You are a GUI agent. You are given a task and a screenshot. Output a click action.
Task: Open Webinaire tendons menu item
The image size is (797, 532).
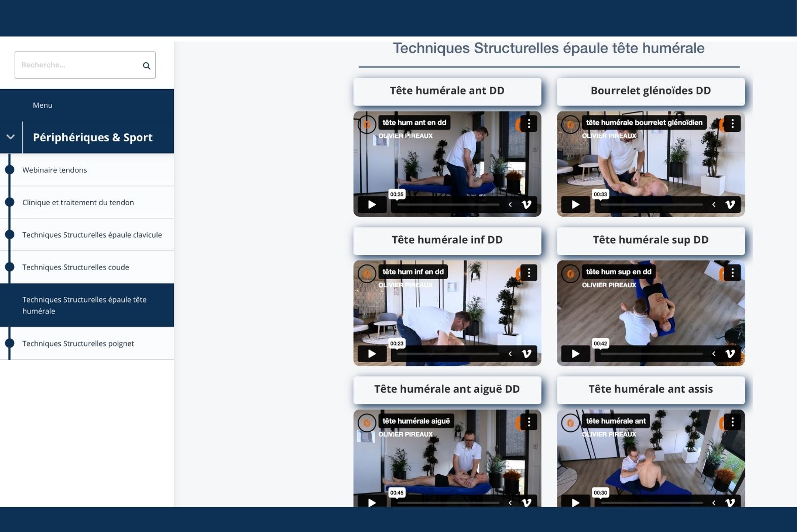coord(55,170)
